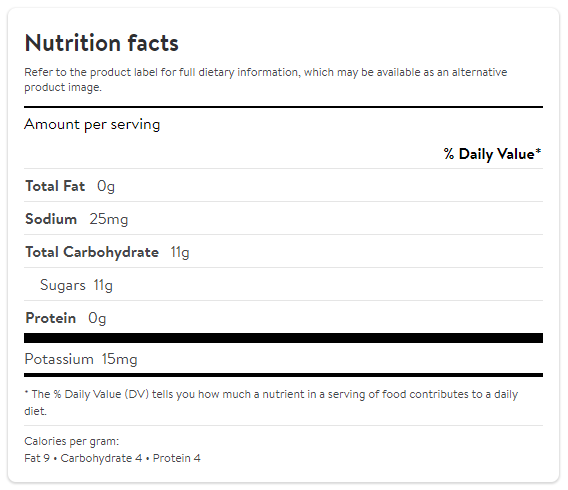Click the Protein 4 calorie value
The image size is (568, 490).
tap(176, 458)
